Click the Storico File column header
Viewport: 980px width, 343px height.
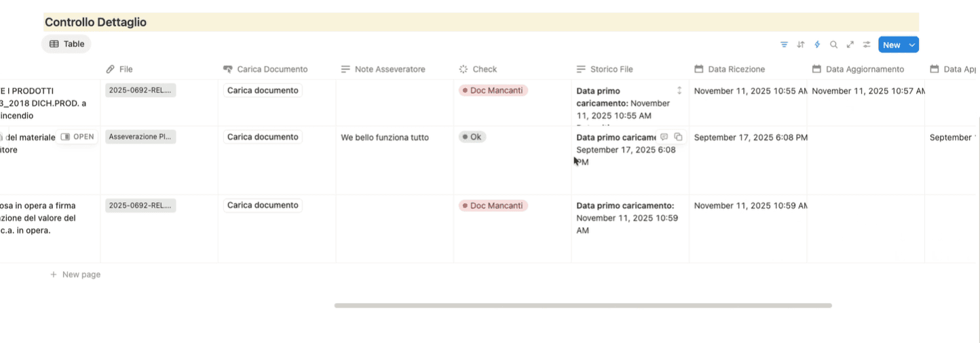[605, 69]
